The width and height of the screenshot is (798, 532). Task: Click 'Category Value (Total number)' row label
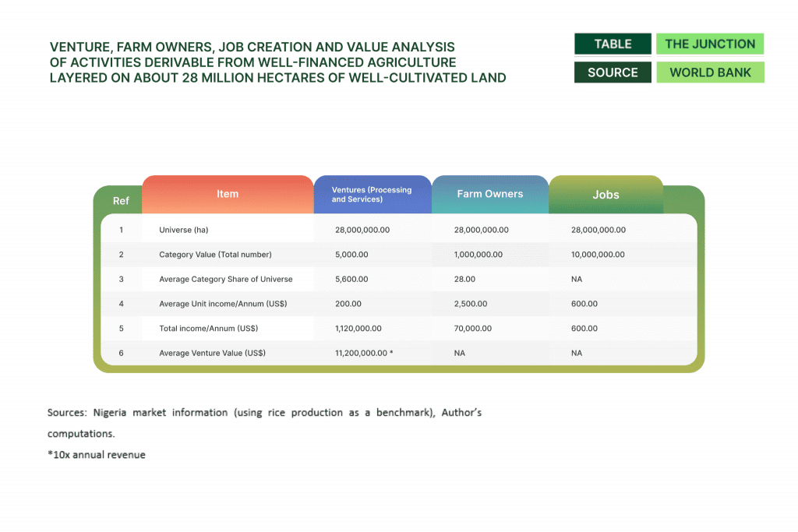pos(215,254)
